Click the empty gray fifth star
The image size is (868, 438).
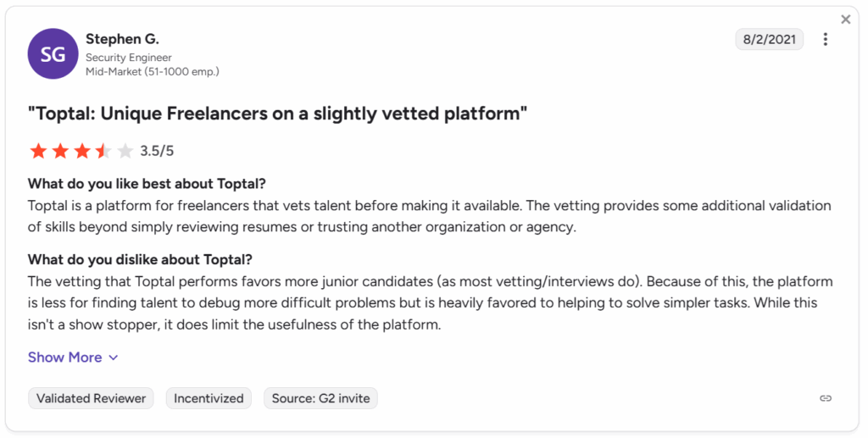(x=125, y=151)
